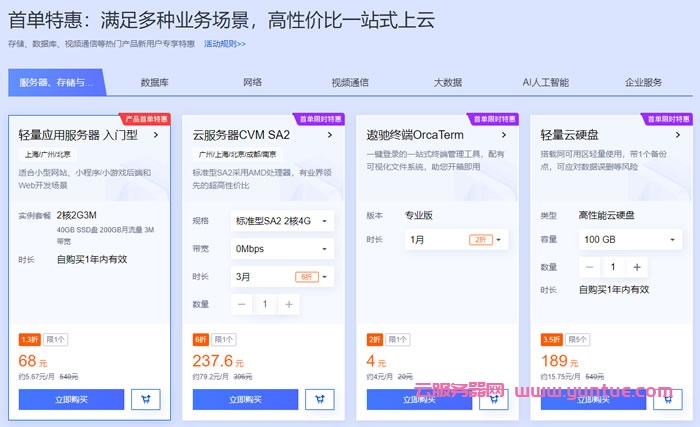700x427 pixels.
Task: Add 遨驰终端OrcaTerm to shopping cart
Action: (495, 399)
